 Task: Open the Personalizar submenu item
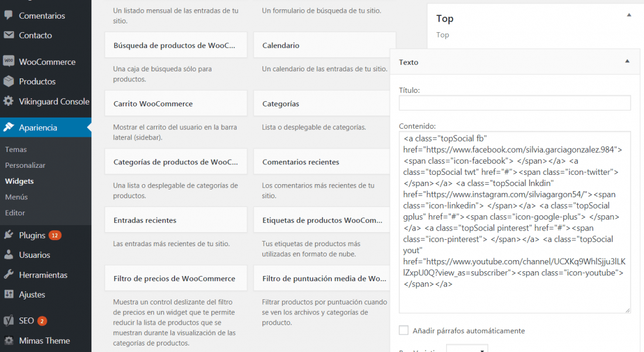pos(25,165)
